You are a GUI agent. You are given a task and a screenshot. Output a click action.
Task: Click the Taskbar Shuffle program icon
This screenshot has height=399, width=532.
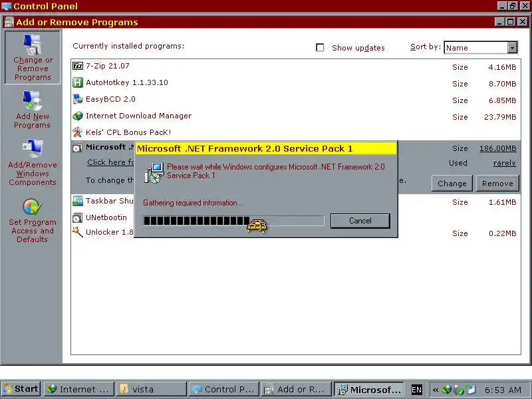pos(78,201)
